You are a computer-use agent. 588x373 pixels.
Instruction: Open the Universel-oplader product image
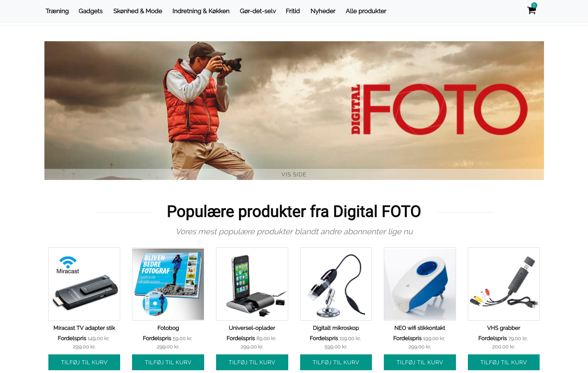[x=252, y=284]
